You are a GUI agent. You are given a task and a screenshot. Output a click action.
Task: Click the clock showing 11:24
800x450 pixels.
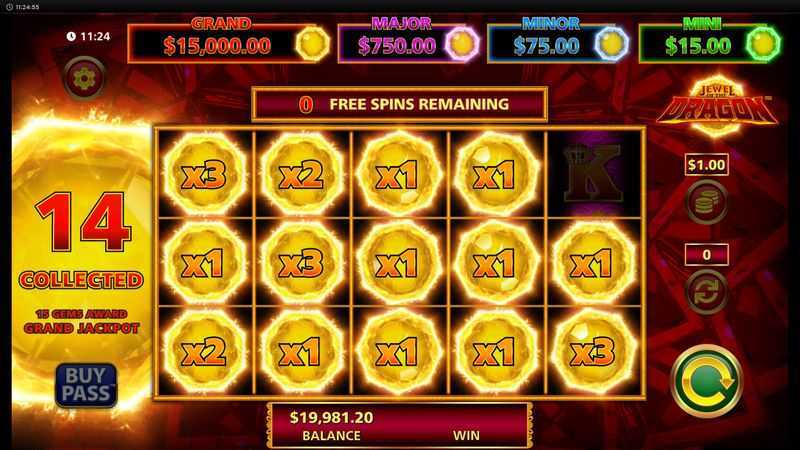[x=88, y=36]
